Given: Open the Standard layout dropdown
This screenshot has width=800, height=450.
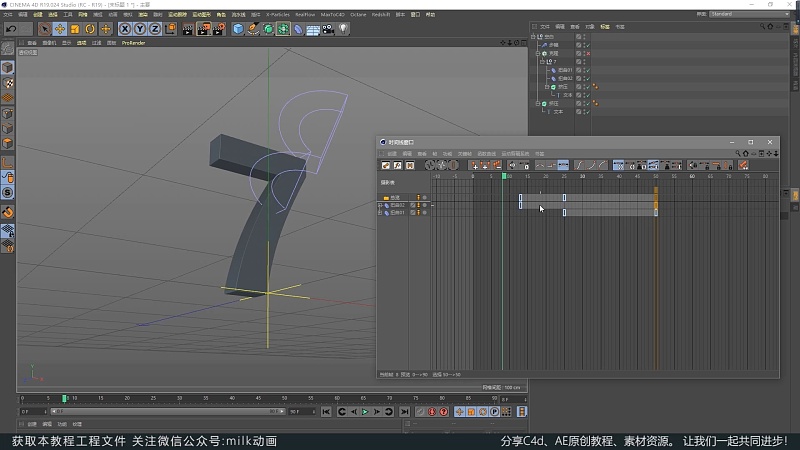Looking at the screenshot, I should (749, 14).
